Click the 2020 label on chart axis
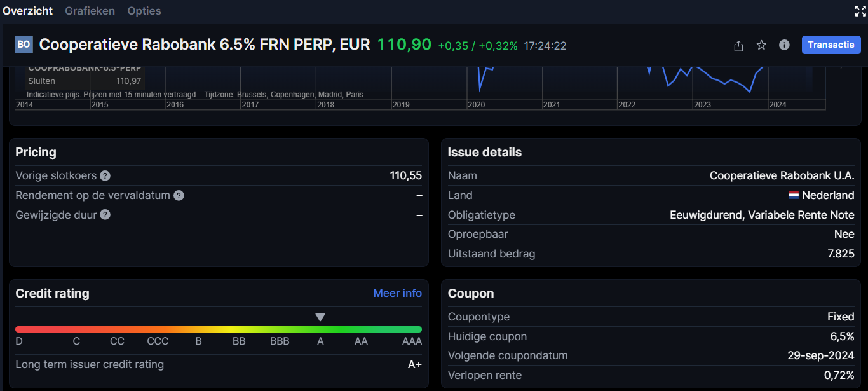The width and height of the screenshot is (868, 391). click(x=476, y=105)
